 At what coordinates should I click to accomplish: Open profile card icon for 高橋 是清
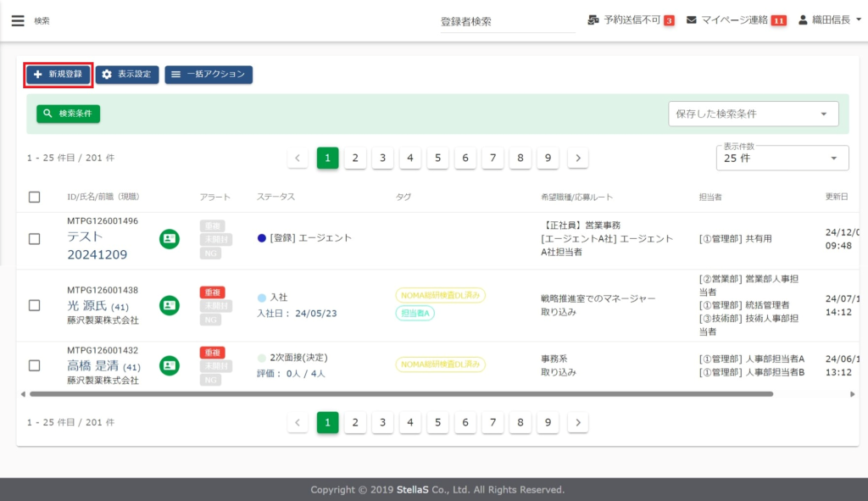click(170, 365)
